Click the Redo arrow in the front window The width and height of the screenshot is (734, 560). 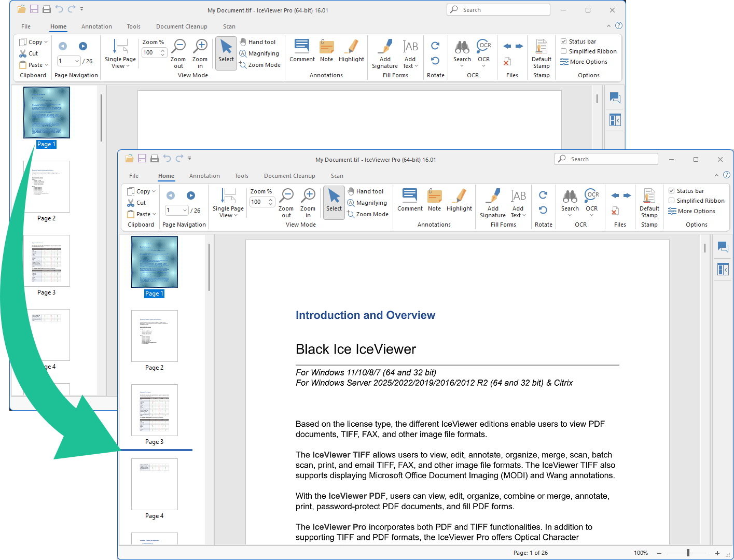179,158
